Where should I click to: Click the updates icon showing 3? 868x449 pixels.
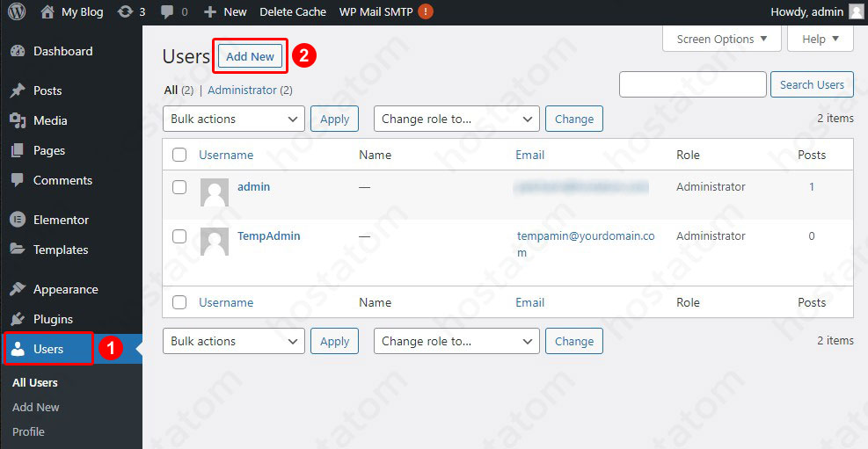[x=122, y=12]
